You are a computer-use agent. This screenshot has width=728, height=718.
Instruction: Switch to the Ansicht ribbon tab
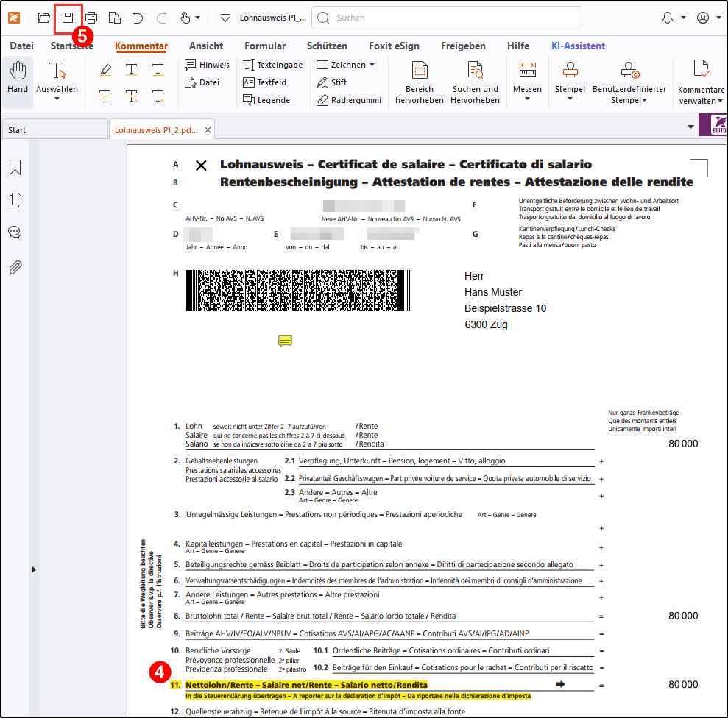pyautogui.click(x=206, y=46)
